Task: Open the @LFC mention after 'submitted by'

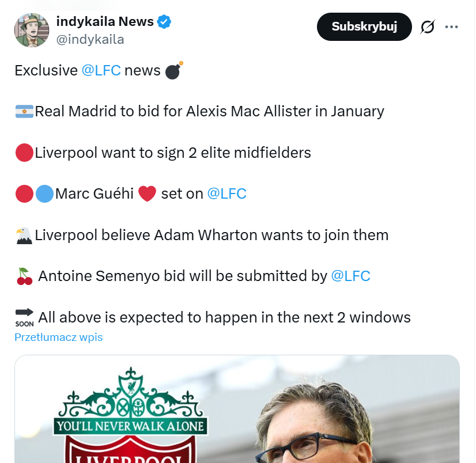Action: point(350,276)
